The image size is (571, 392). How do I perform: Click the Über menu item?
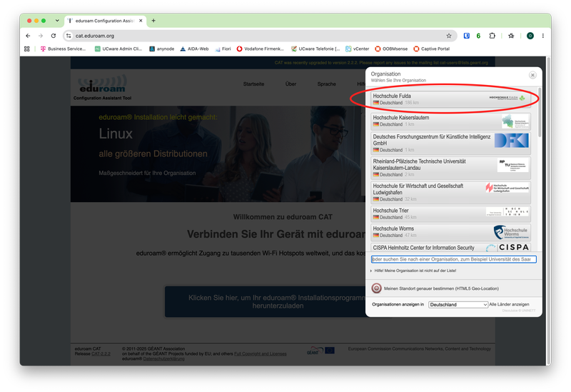290,84
